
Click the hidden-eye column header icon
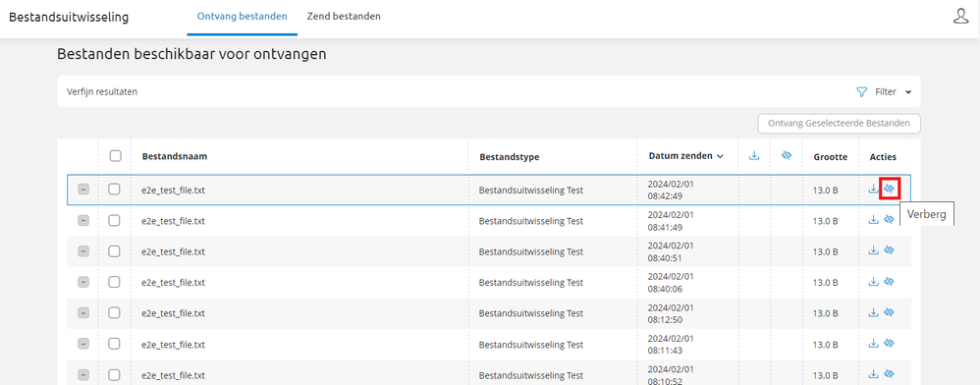(787, 155)
